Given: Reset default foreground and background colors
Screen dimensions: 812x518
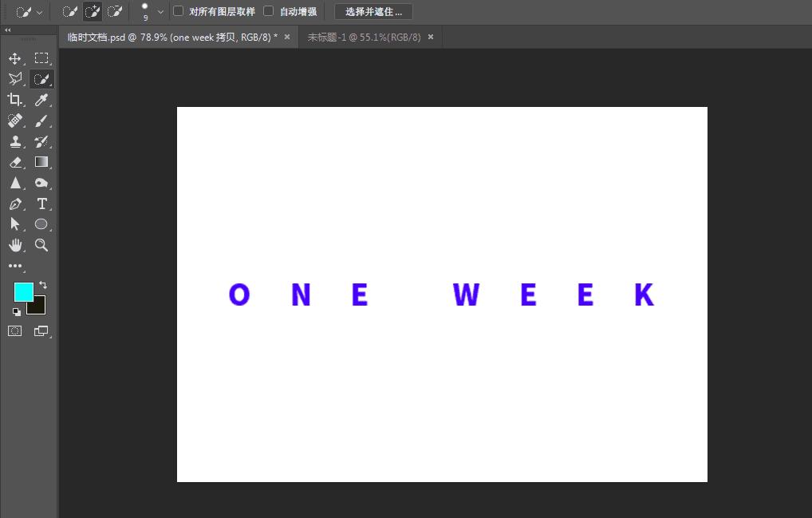Looking at the screenshot, I should 17,312.
